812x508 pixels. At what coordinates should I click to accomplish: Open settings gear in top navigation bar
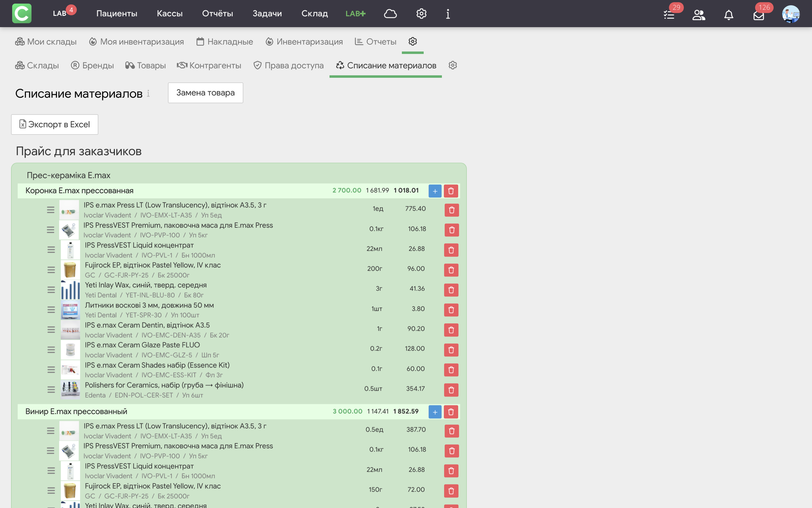click(422, 14)
